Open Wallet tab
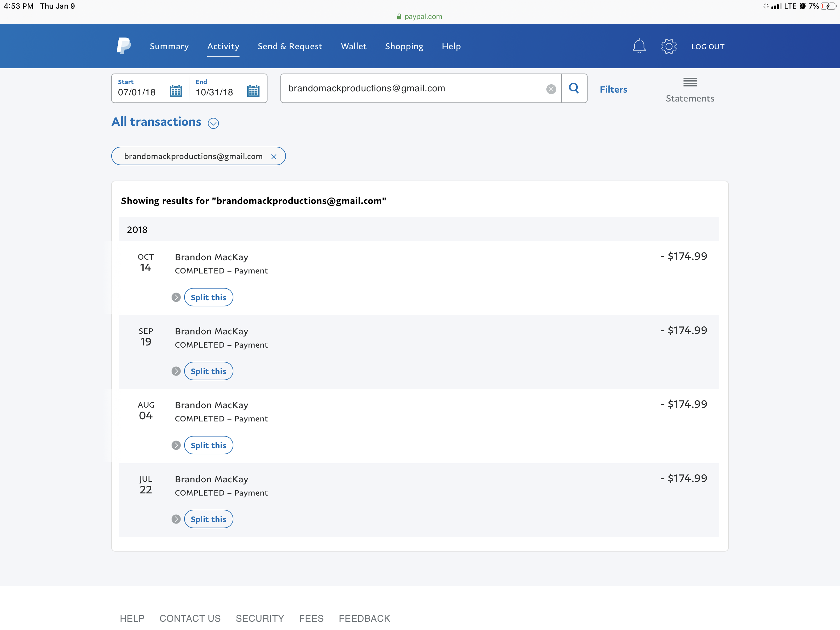The width and height of the screenshot is (840, 630). 354,46
